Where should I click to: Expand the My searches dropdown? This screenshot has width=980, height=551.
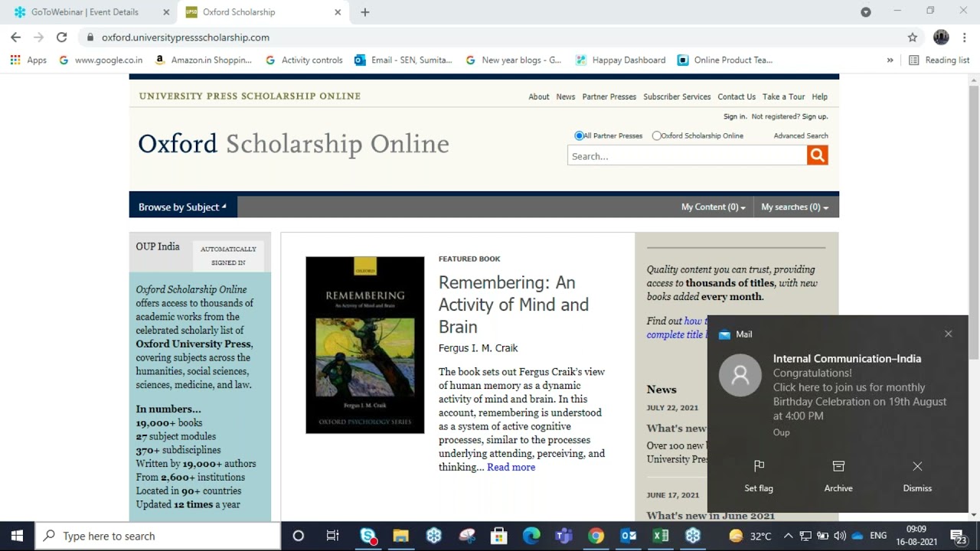(x=795, y=207)
